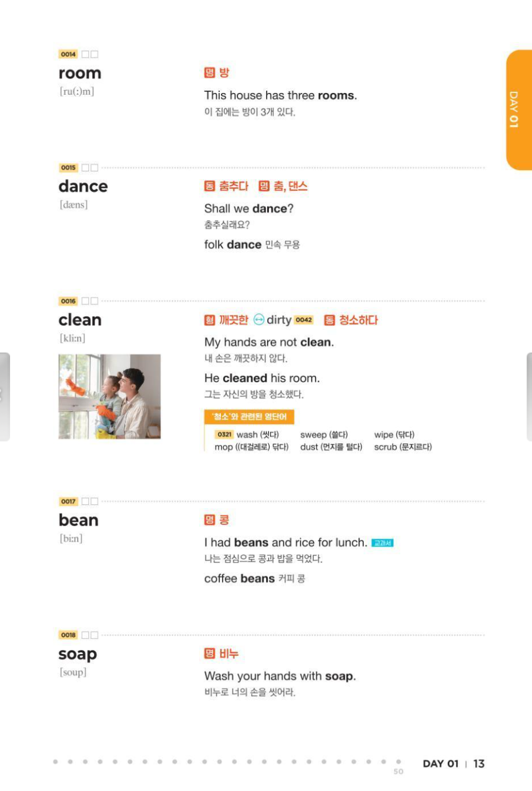Click the antonym arrow icon before dirty
The width and height of the screenshot is (532, 791).
click(259, 320)
